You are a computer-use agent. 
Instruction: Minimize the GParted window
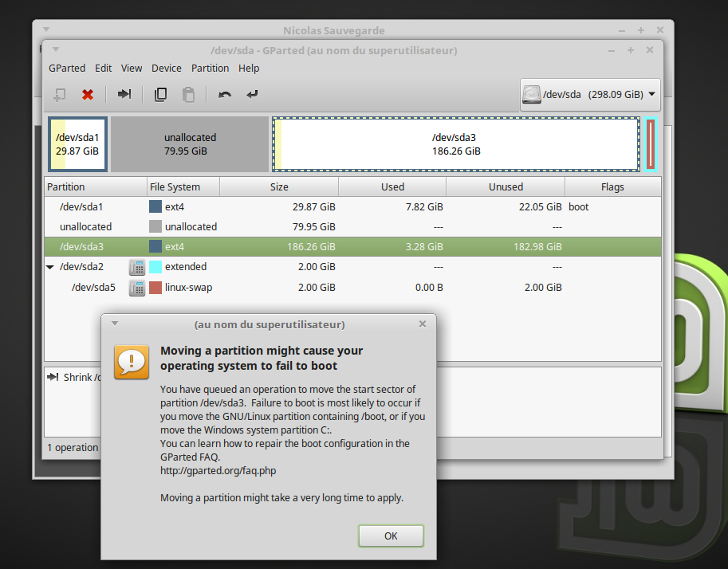coord(612,50)
